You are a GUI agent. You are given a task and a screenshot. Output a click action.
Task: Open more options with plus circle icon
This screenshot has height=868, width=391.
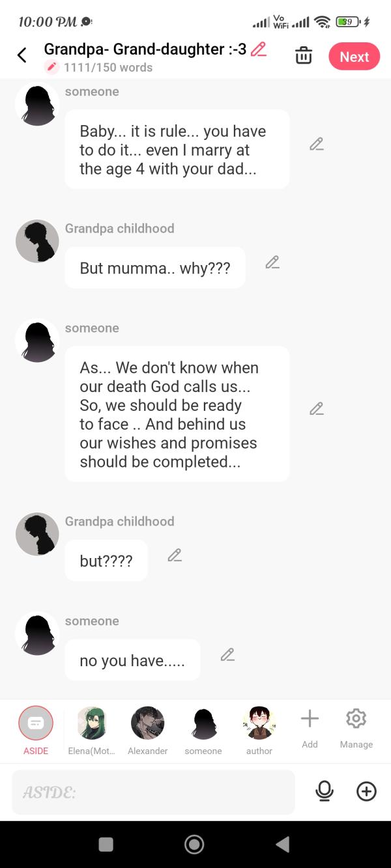tap(366, 791)
